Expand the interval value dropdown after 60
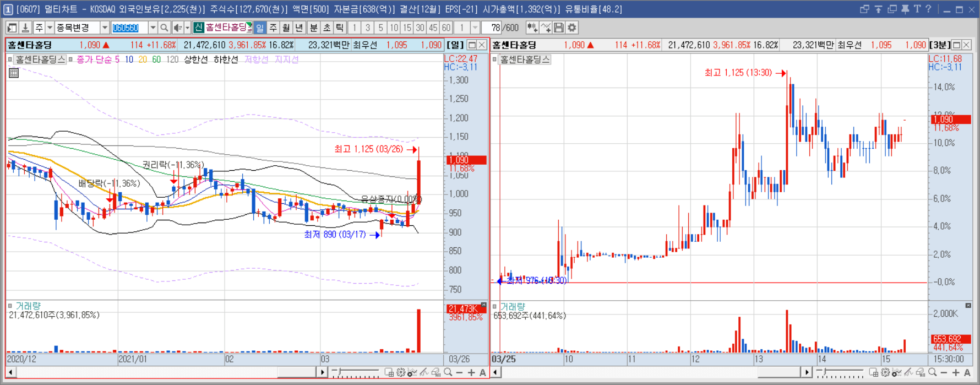This screenshot has width=980, height=385. click(x=475, y=28)
